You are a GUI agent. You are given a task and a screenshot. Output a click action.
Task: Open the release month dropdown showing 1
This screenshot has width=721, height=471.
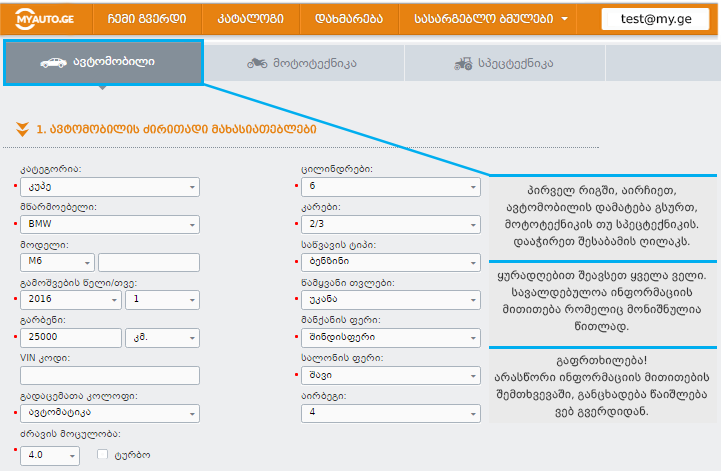coord(162,300)
